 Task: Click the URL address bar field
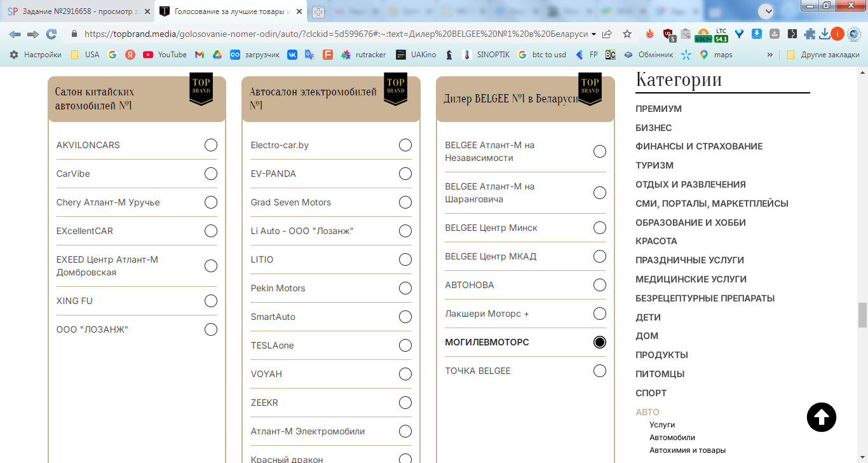(x=336, y=34)
